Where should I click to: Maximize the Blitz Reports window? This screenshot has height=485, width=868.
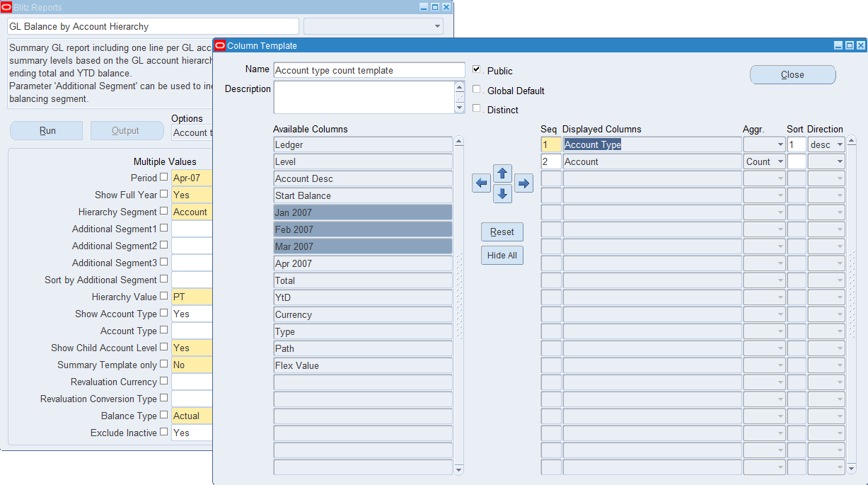click(435, 7)
